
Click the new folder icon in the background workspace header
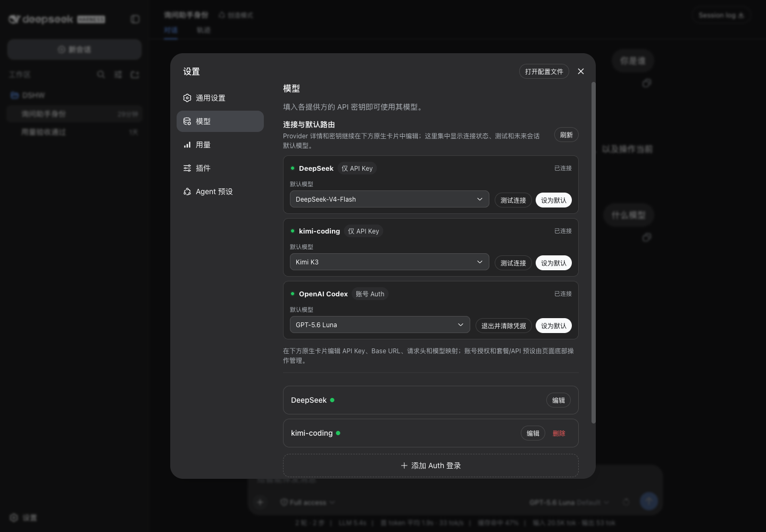click(135, 74)
